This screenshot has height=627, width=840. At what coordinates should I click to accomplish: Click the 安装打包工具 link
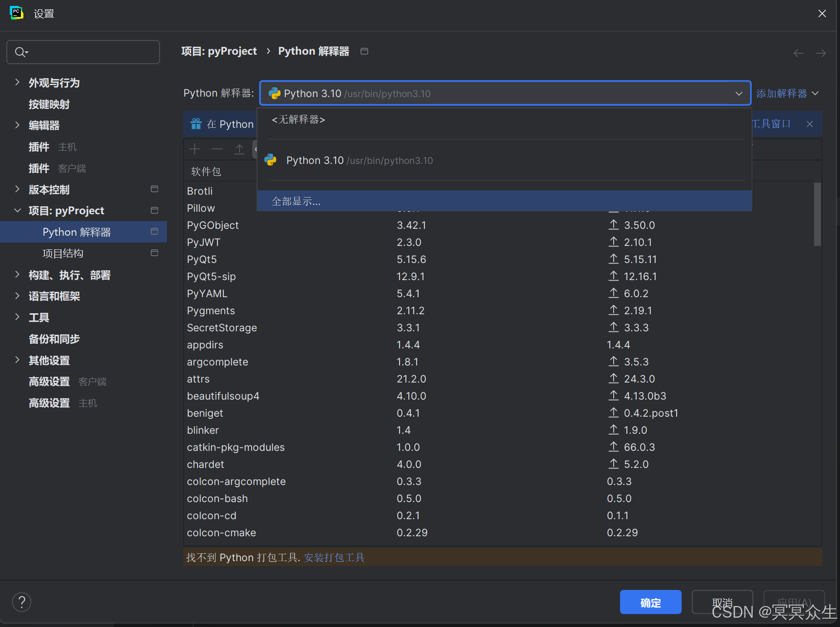coord(334,557)
